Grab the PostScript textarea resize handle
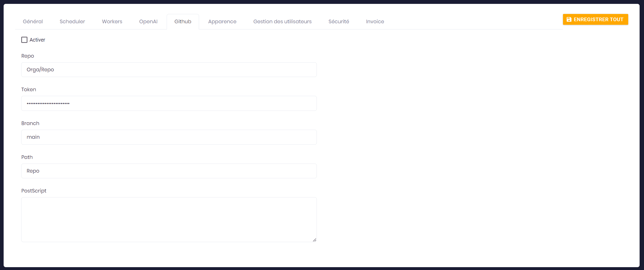The image size is (644, 270). 314,240
